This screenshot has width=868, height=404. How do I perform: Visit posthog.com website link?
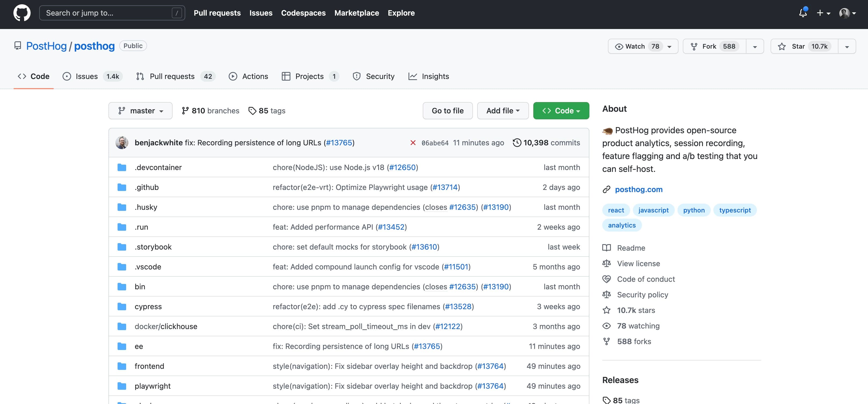(639, 190)
